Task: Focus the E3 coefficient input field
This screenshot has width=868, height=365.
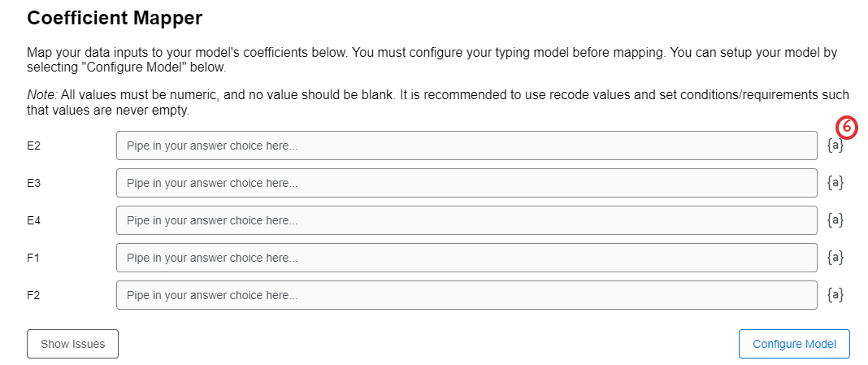Action: coord(467,183)
